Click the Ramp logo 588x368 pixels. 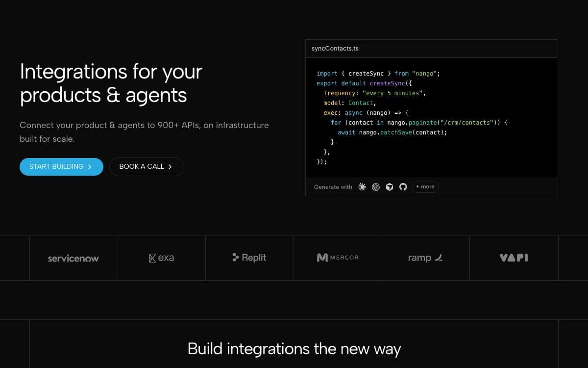[x=425, y=258]
